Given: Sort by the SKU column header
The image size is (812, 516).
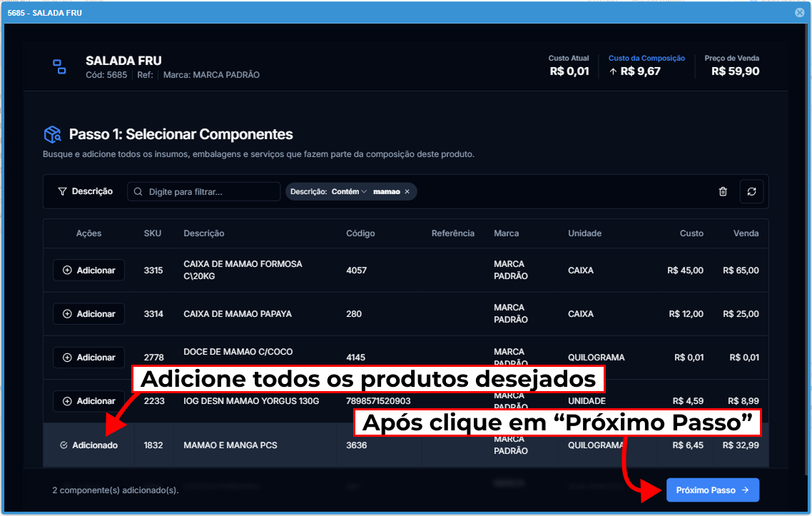Looking at the screenshot, I should coord(153,233).
